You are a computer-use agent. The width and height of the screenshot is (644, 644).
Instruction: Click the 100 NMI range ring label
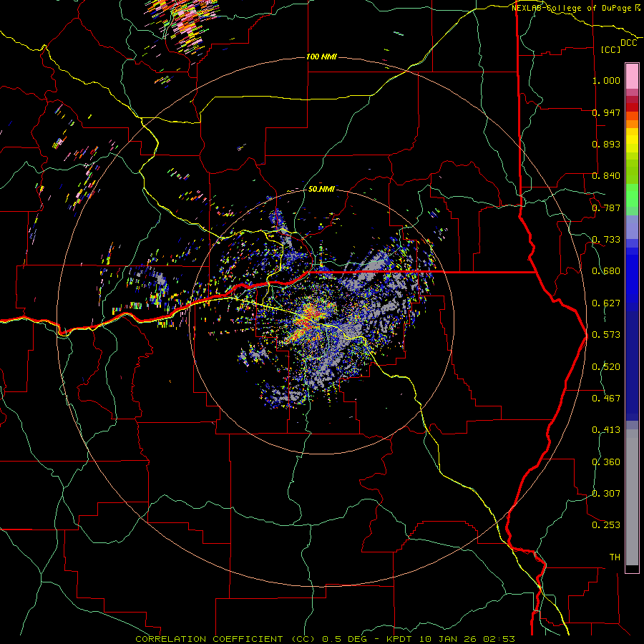[321, 57]
